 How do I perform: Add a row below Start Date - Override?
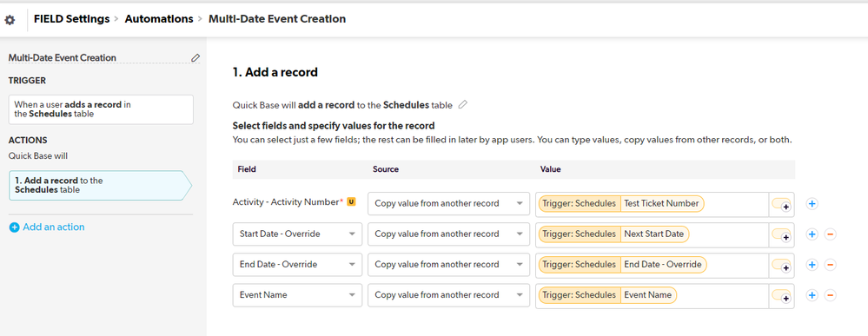(812, 234)
